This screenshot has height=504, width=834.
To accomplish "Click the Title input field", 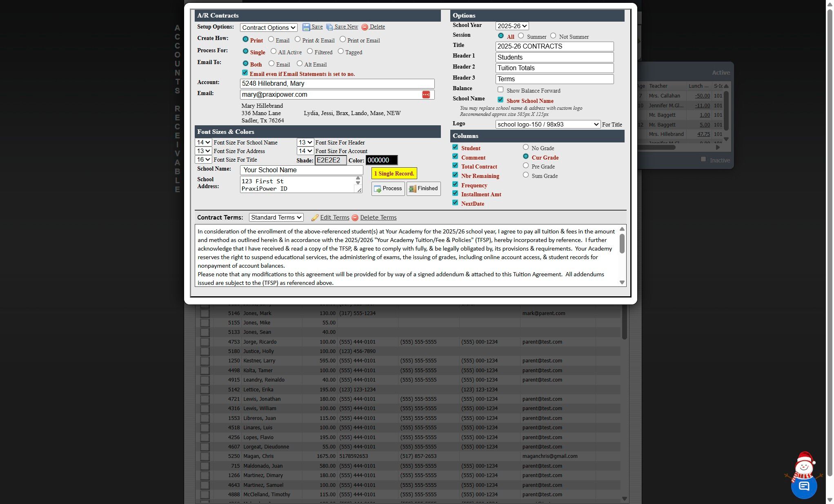I will pyautogui.click(x=554, y=47).
